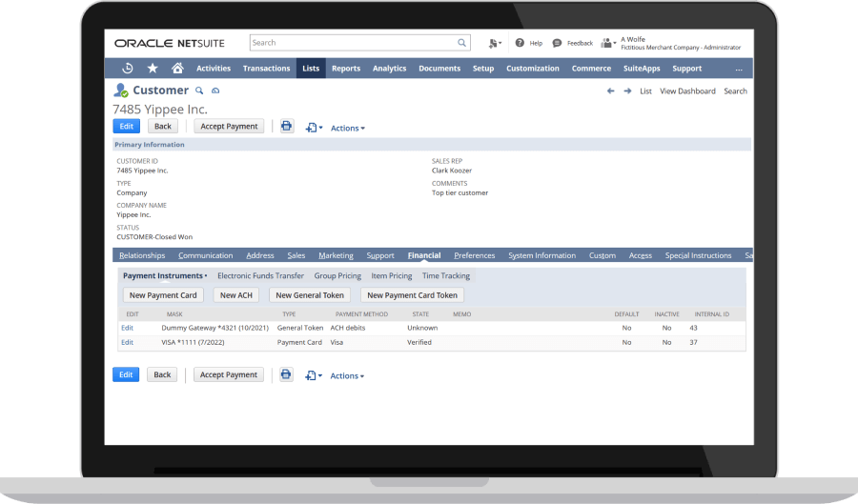The image size is (858, 504).
Task: Open the change role people icon
Action: click(x=608, y=43)
